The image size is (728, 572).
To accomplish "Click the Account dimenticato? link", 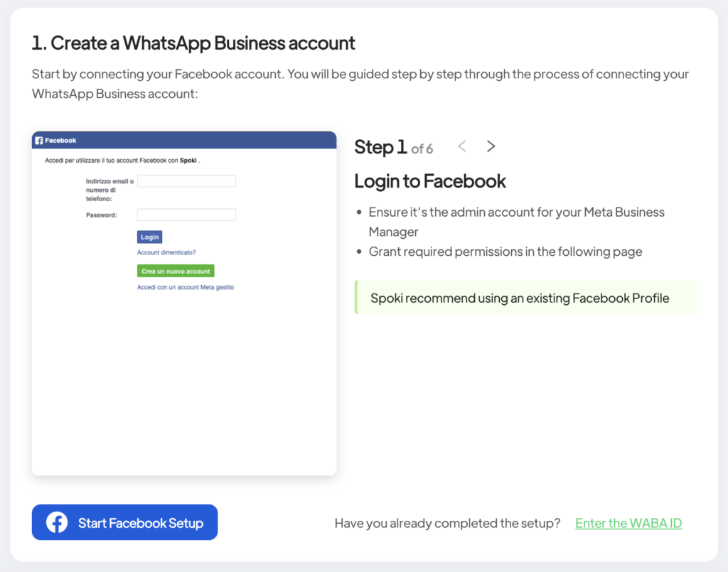I will pos(166,252).
